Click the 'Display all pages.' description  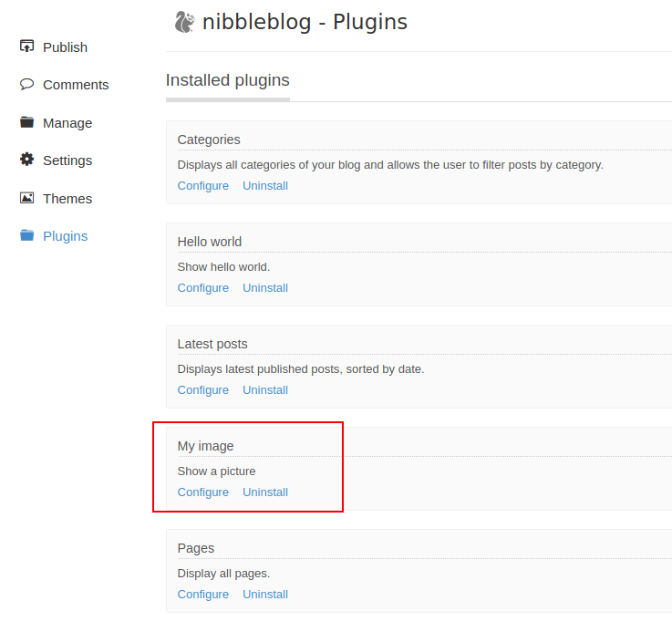[223, 574]
